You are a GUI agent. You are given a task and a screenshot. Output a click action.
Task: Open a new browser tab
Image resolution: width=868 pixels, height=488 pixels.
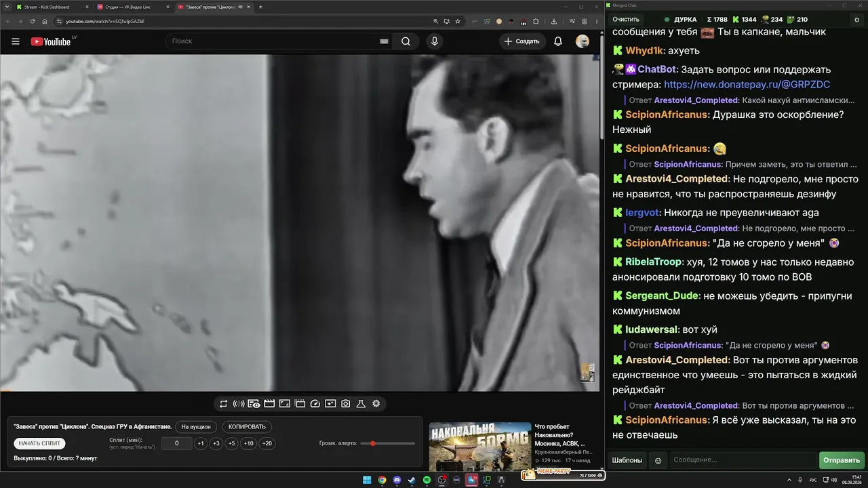[x=261, y=7]
